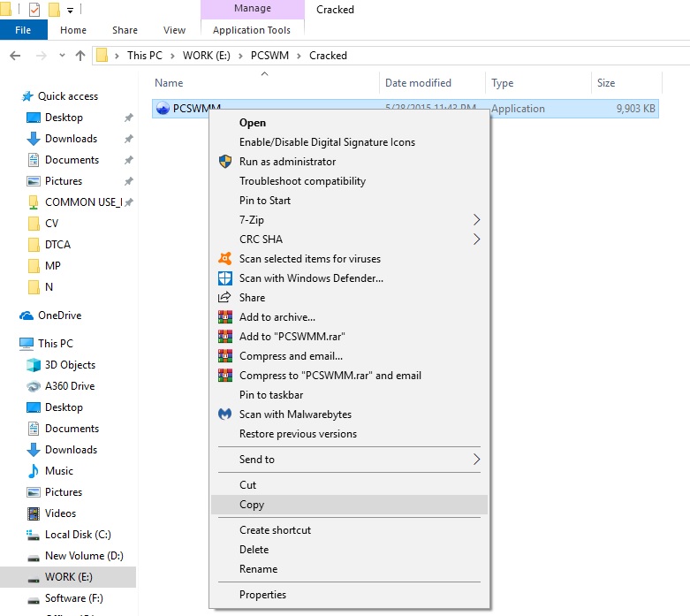The width and height of the screenshot is (690, 616).
Task: Click WinRAR icon beside Add to archive
Action: coord(225,316)
